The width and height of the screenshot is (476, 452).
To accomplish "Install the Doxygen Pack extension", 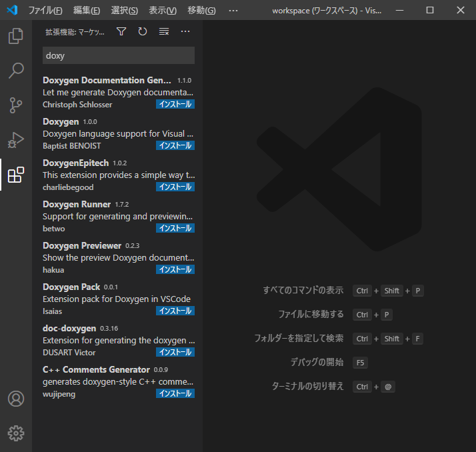I will 175,311.
